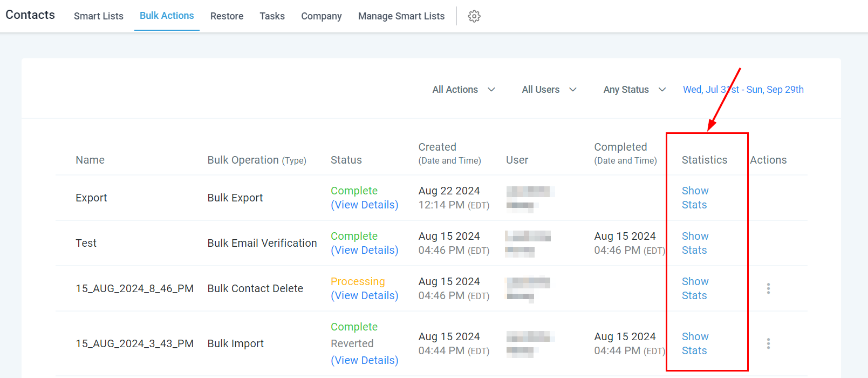Switch to the Smart Lists tab
Screen dimensions: 868x378
[x=99, y=16]
